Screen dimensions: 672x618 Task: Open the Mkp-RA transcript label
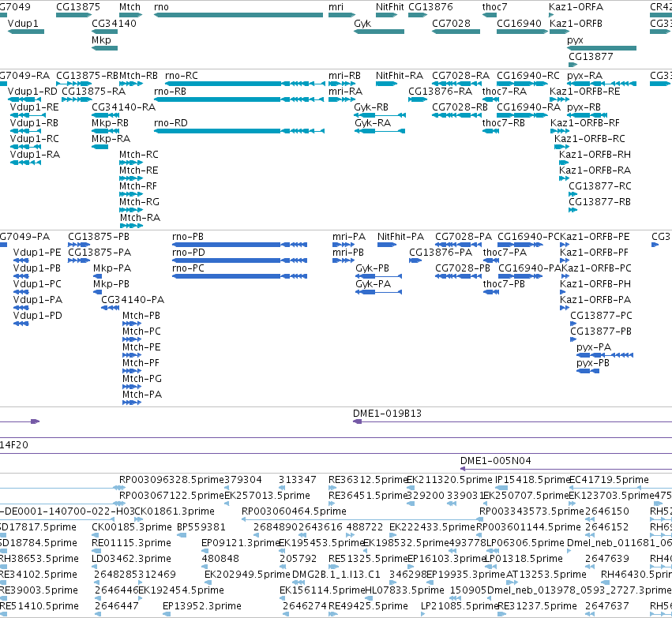[x=111, y=139]
